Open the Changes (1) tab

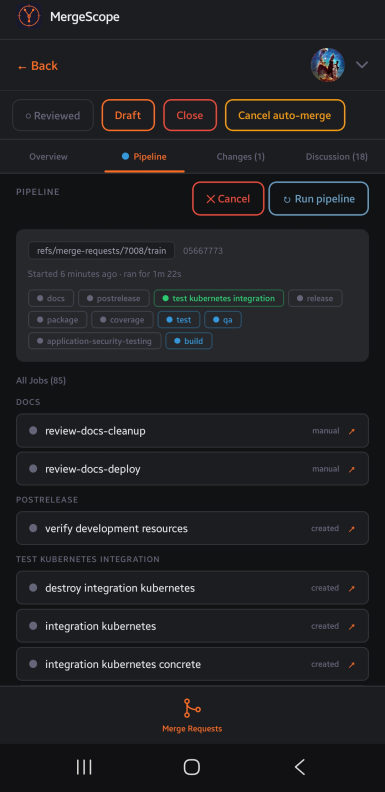point(240,157)
